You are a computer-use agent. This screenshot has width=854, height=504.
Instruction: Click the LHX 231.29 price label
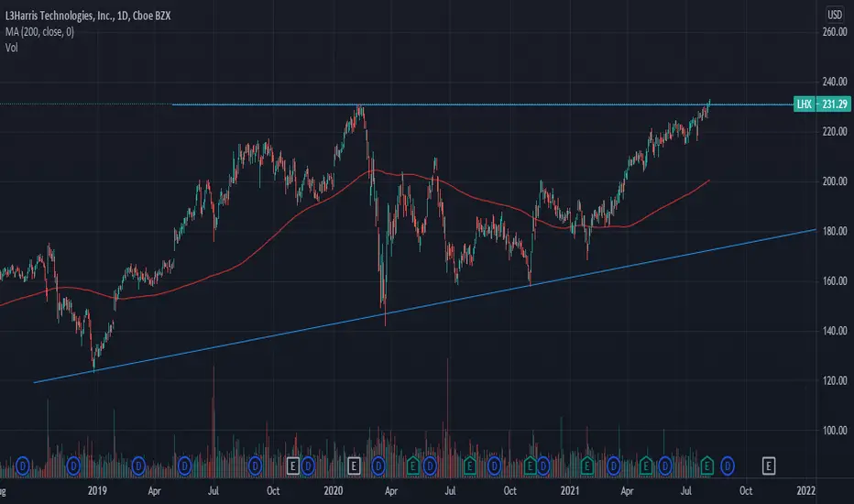click(822, 104)
